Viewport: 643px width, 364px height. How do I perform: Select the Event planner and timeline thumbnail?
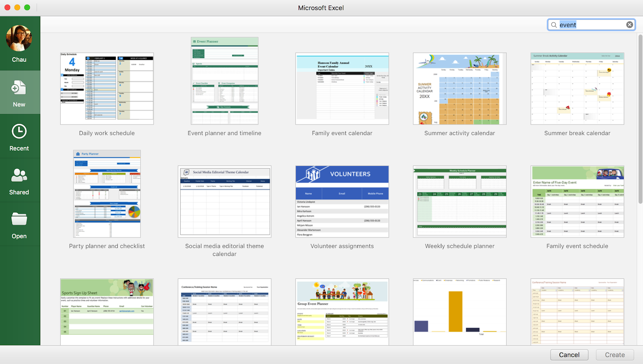[225, 81]
